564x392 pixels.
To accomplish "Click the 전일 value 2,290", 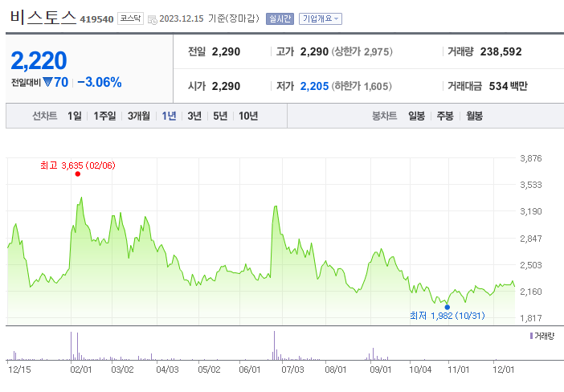I will 226,51.
